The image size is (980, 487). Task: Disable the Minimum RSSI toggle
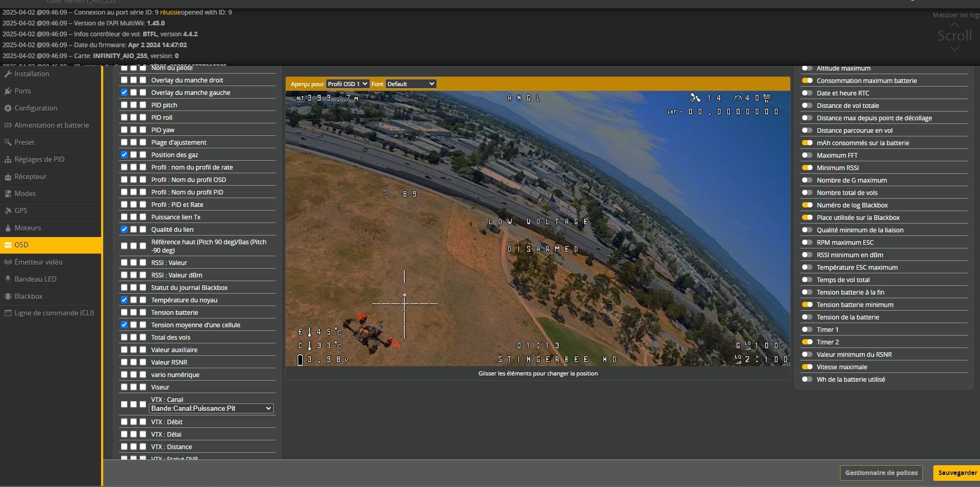point(807,168)
